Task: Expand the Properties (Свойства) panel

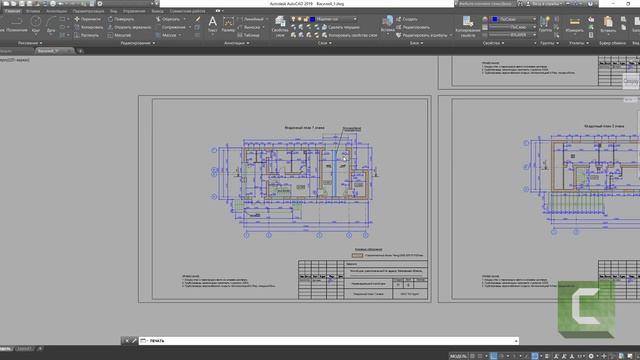Action: (x=493, y=43)
